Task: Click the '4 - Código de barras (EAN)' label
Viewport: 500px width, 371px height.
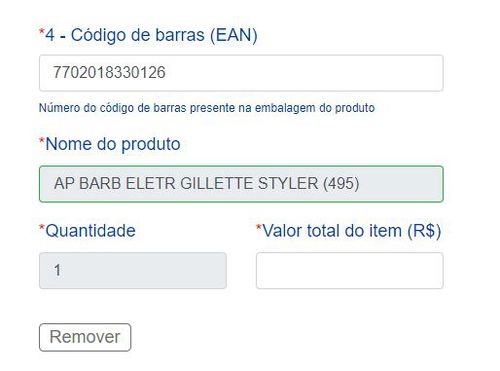Action: pos(151,35)
